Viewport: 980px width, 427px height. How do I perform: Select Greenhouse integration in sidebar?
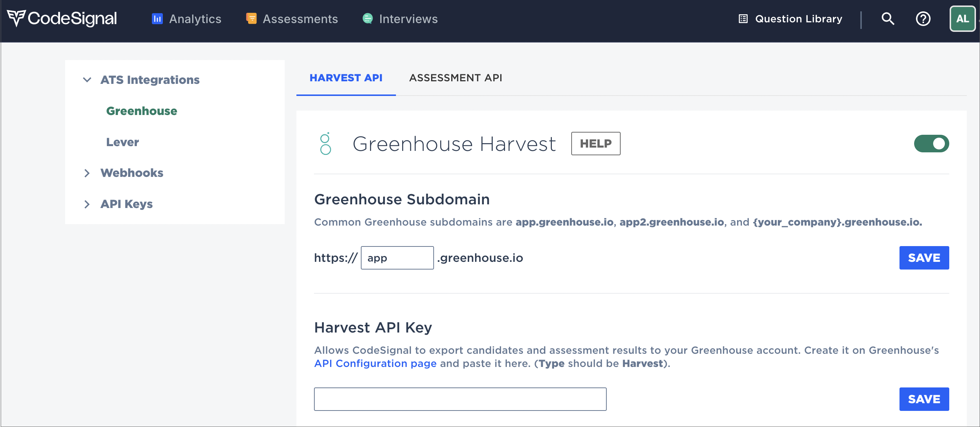[142, 111]
